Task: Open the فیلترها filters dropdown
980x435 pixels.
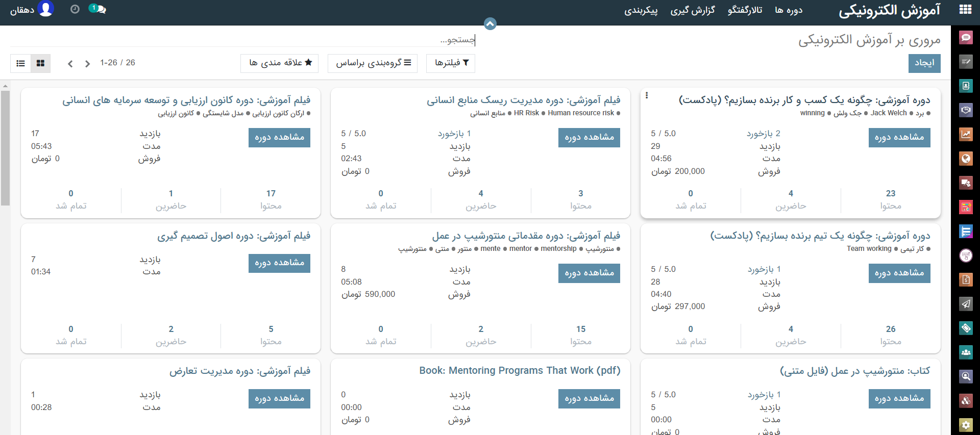Action: pos(451,63)
